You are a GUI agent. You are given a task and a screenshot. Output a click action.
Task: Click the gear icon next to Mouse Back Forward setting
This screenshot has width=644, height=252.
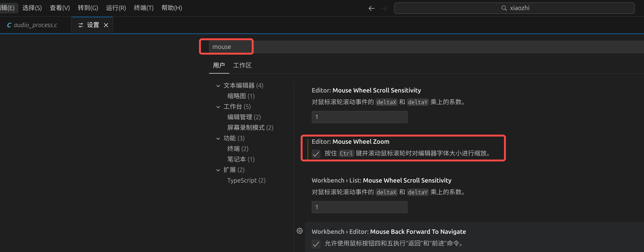tap(300, 231)
